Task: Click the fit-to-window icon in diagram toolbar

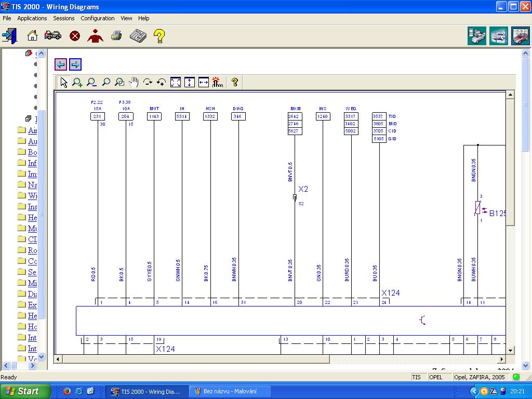Action: [x=176, y=82]
